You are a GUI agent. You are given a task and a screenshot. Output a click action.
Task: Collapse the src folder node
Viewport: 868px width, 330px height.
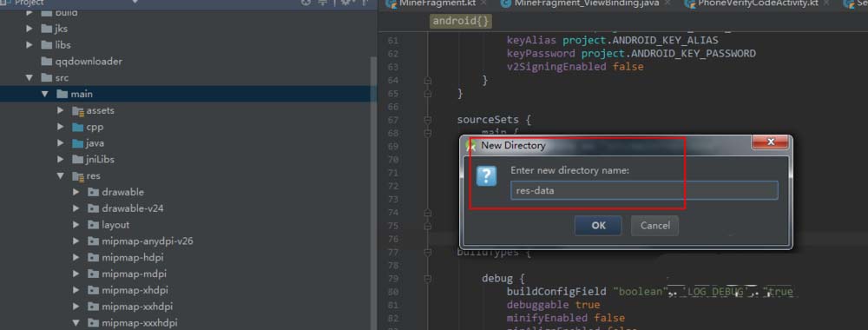[30, 78]
